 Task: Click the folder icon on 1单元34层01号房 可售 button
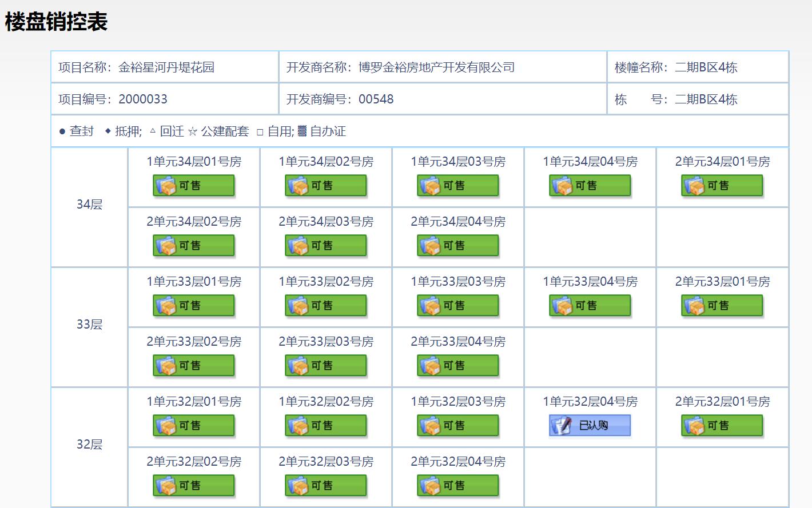coord(166,185)
